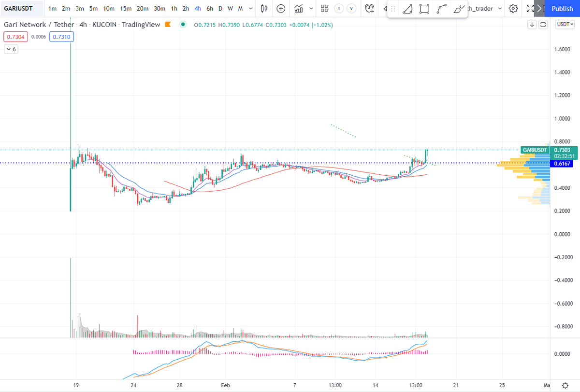Select the brush drawing tool
The width and height of the screenshot is (580, 392).
point(458,9)
